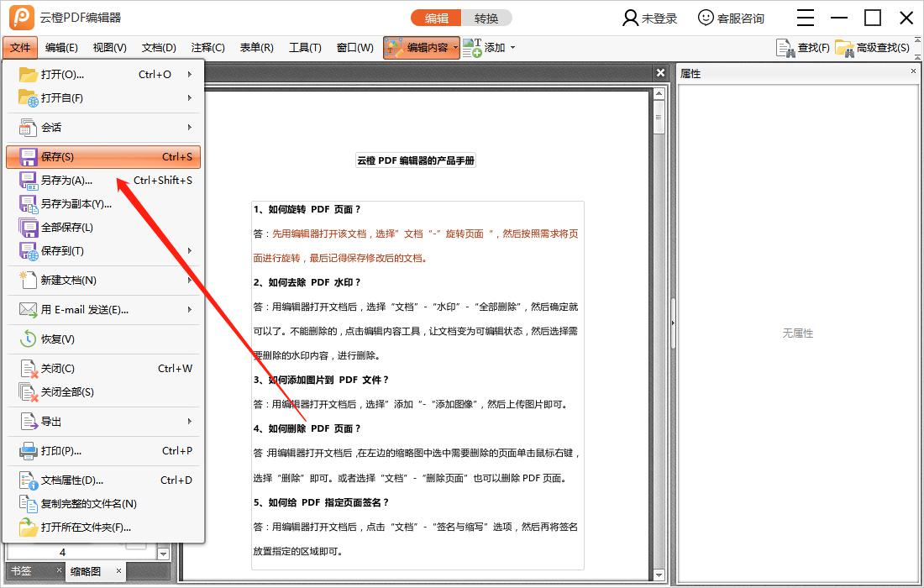The image size is (924, 588).
Task: Click the Save as Copy icon
Action: 28,204
